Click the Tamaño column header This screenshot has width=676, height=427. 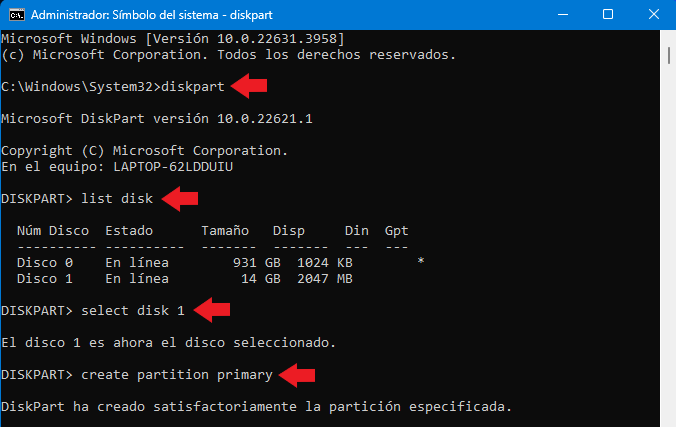point(225,231)
